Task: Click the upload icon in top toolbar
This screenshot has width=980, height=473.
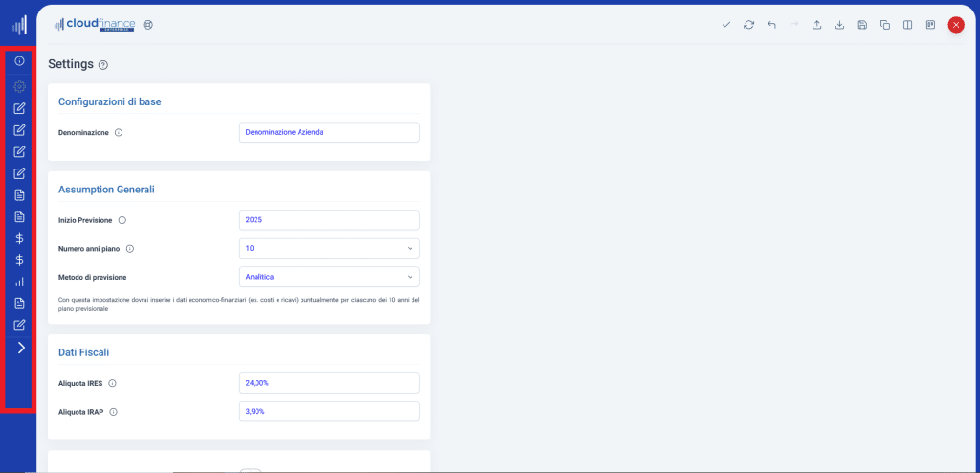Action: [817, 25]
